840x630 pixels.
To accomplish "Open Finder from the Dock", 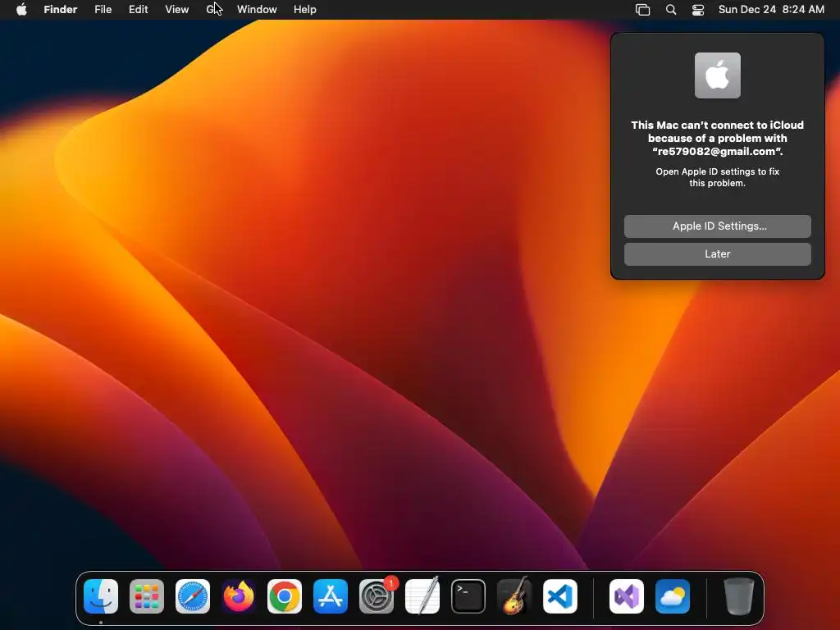I will click(101, 596).
